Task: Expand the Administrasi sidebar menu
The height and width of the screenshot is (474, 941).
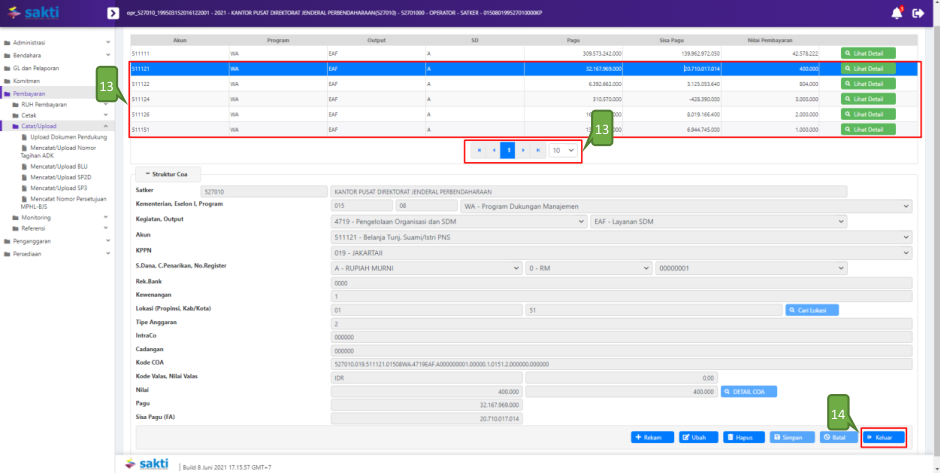Action: tap(57, 44)
